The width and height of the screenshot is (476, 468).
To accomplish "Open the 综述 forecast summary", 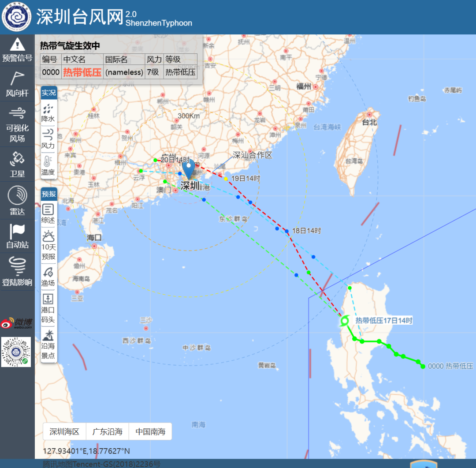I will 48,213.
